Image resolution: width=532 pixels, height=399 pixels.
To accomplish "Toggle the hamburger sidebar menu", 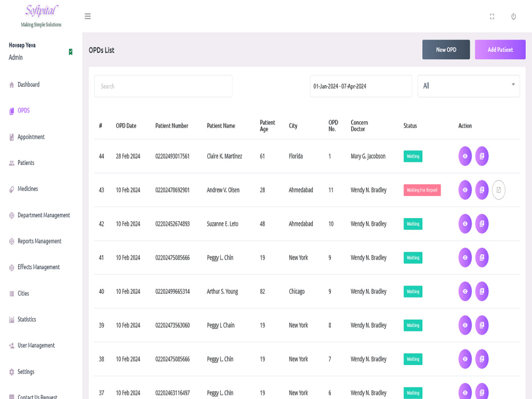I will click(x=88, y=16).
